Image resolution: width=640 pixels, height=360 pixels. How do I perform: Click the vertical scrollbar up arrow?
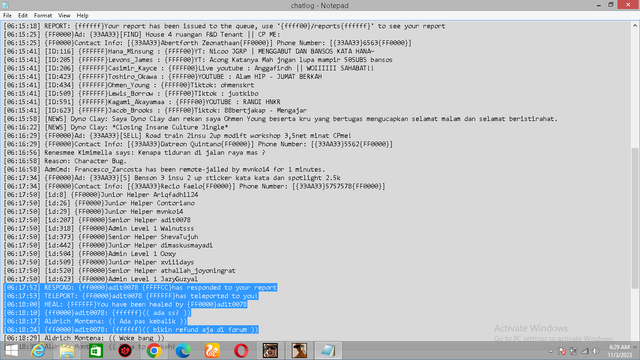click(635, 25)
